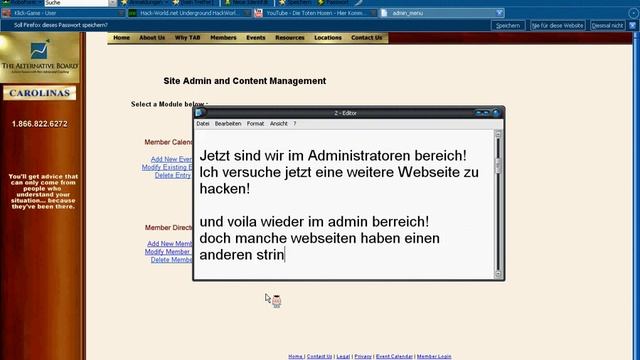The image size is (640, 360).
Task: Click the Hack-World.net tab favicon
Action: 133,13
